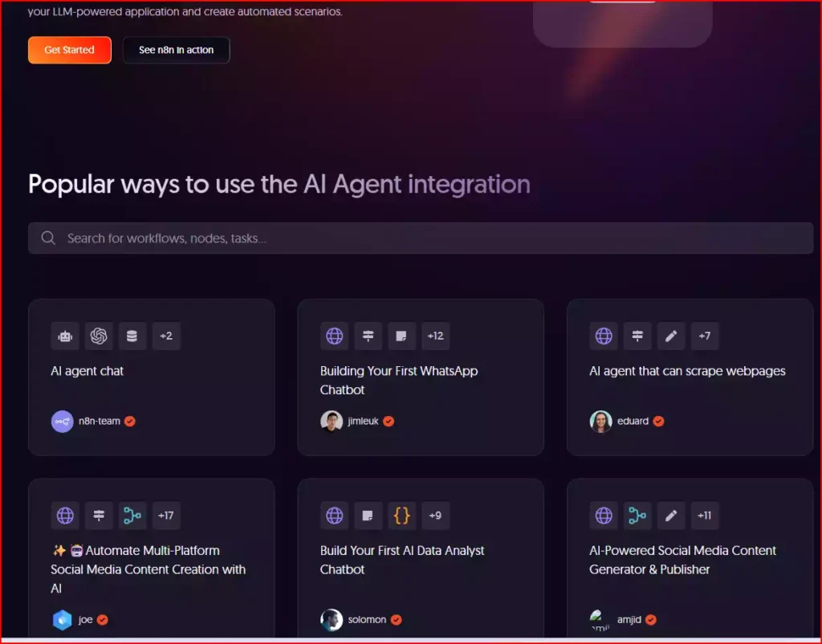Click the +11 badge on Content Generator & Publisher card
Viewport: 822px width, 644px height.
(705, 516)
